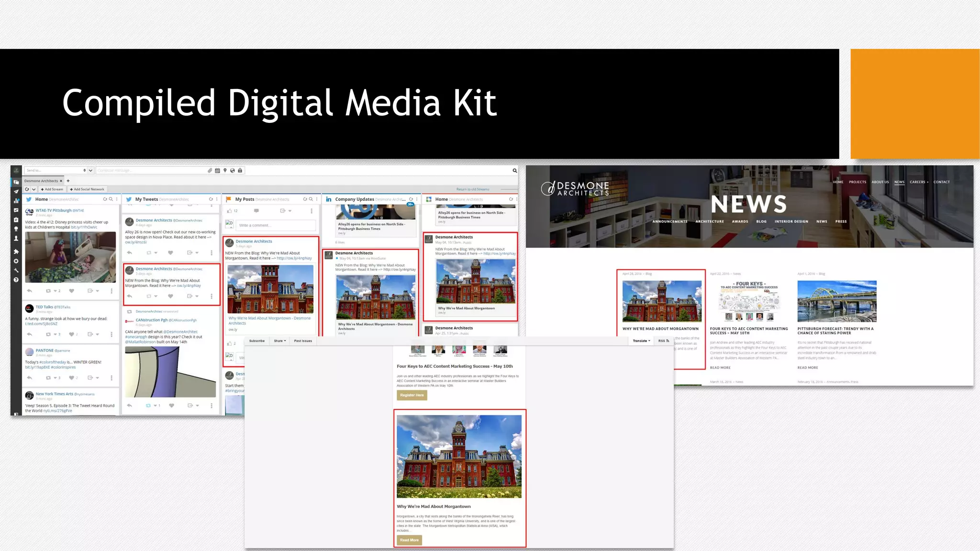Like the Alloy 26 tweet heart icon

(x=170, y=253)
